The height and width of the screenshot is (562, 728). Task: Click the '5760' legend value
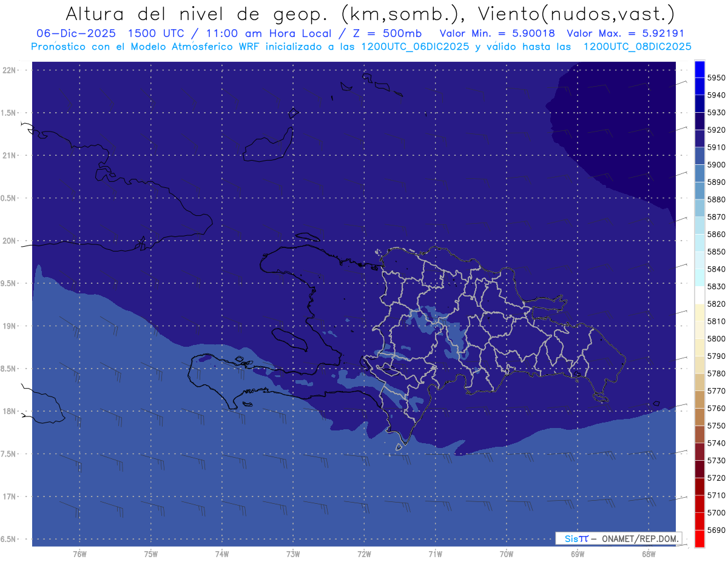click(x=716, y=409)
